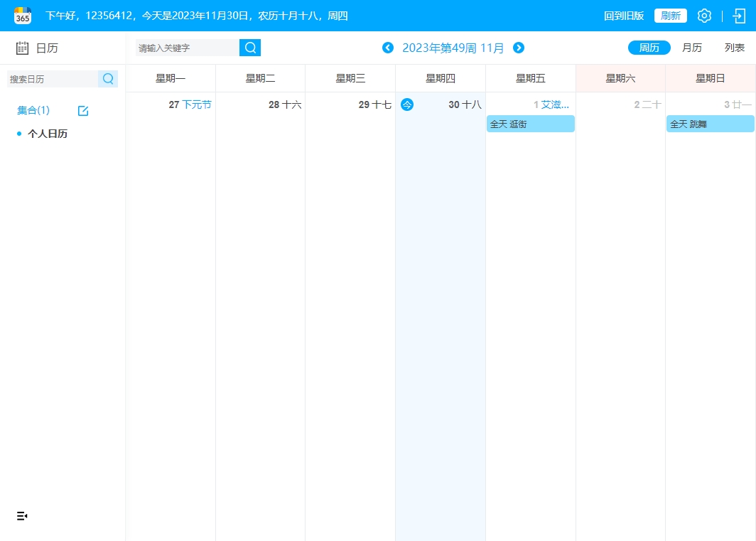
Task: Open settings via the gear icon
Action: click(x=704, y=15)
